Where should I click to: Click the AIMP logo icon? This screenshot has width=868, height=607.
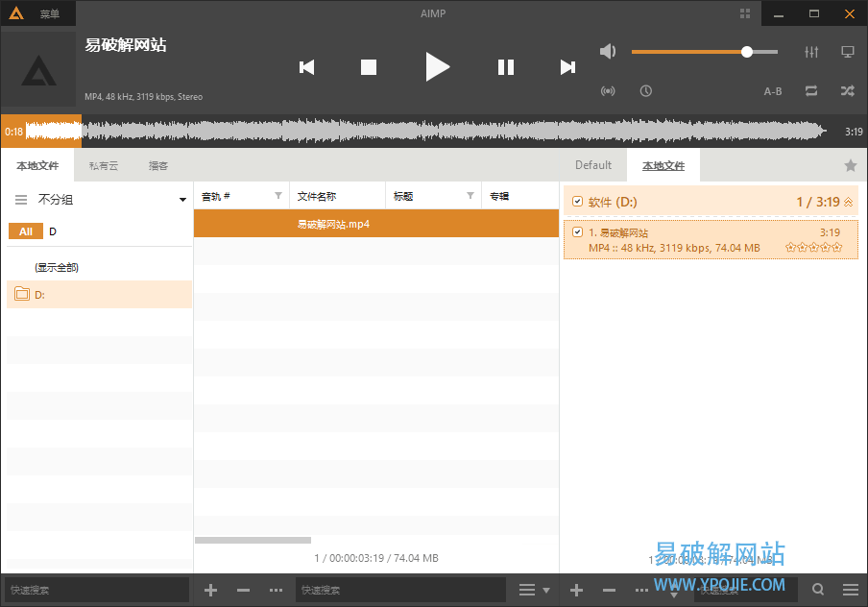coord(16,13)
